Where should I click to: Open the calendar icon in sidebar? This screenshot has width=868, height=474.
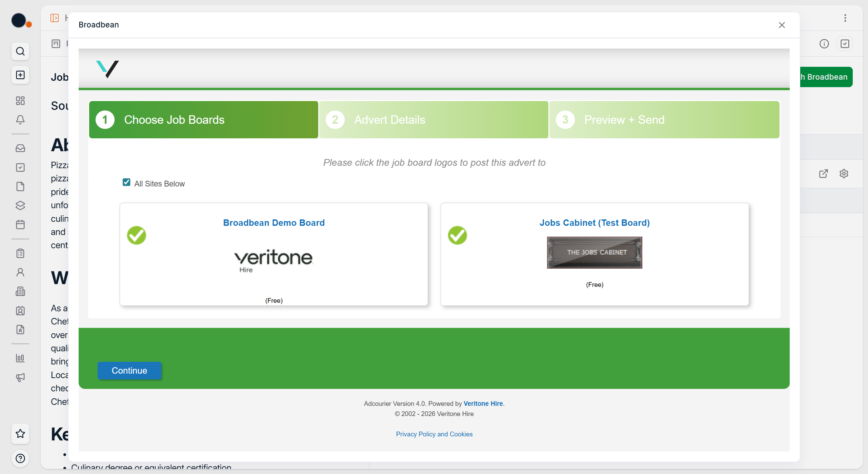(20, 224)
